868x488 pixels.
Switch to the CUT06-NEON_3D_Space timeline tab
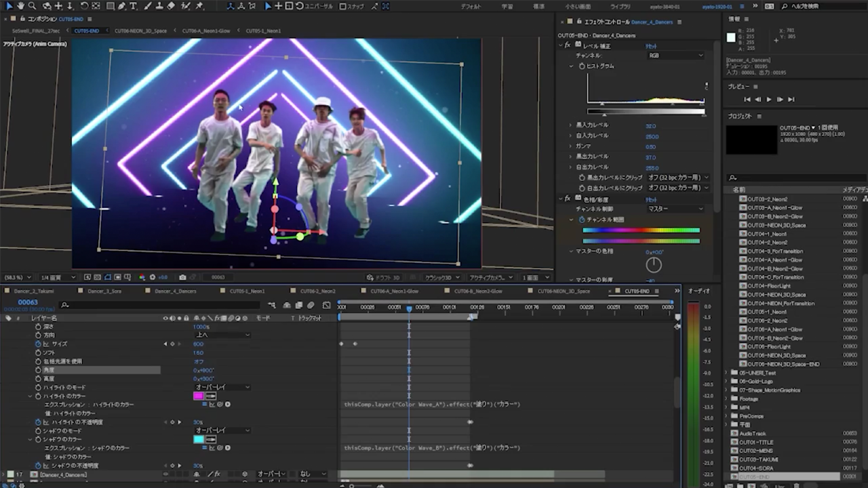[x=563, y=291]
